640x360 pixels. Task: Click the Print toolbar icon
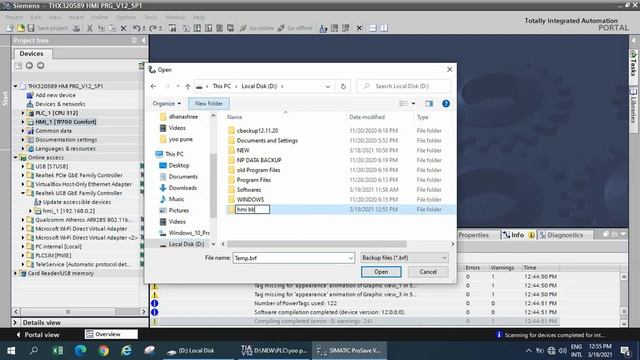point(76,28)
